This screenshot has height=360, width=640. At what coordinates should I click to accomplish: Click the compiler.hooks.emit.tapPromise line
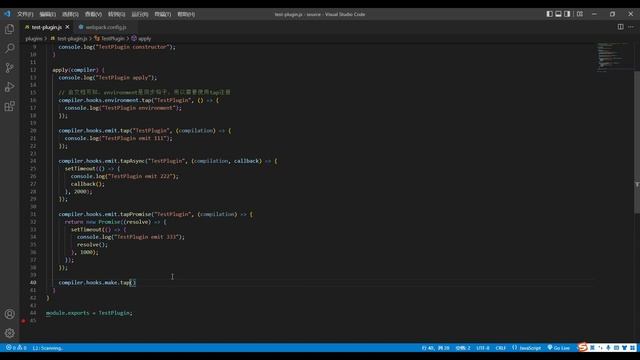(x=156, y=214)
